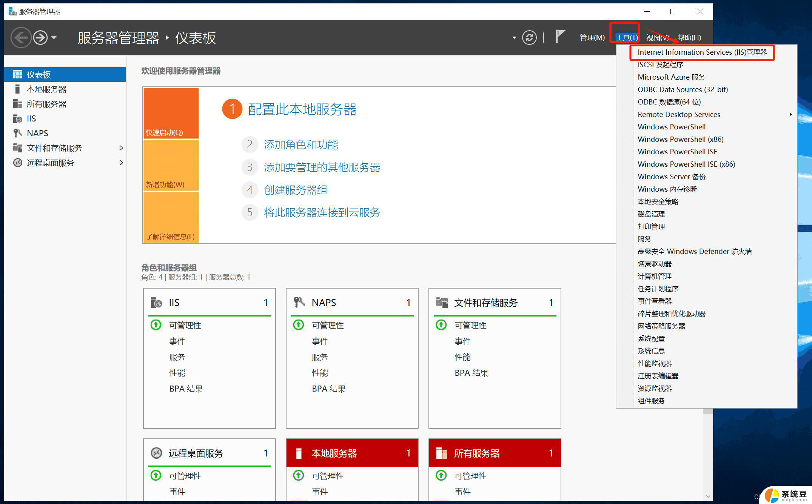Viewport: 812px width, 504px height.
Task: Open ODBC Data Sources (32-bit)
Action: click(683, 89)
